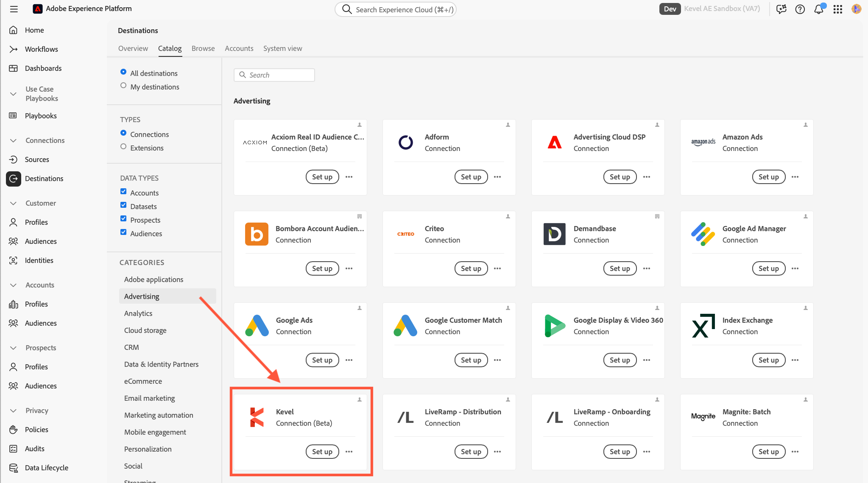Collapse the Connections sidebar section

[x=14, y=140]
